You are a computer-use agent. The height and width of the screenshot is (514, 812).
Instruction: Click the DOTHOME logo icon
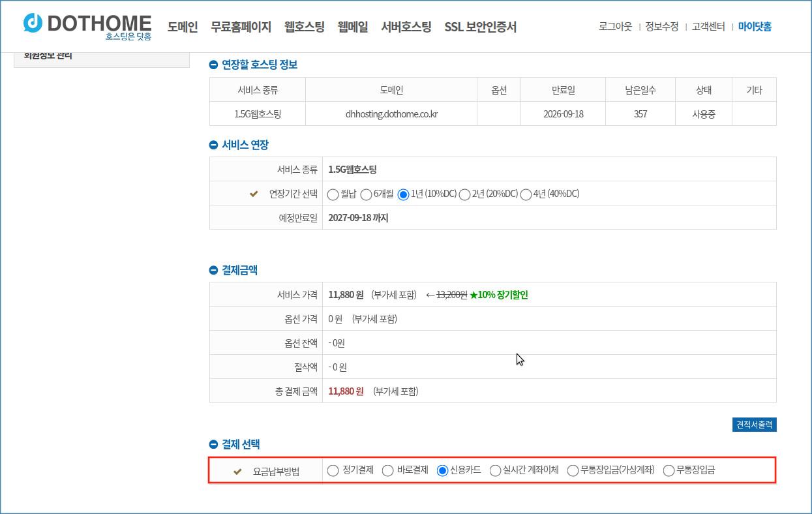click(x=33, y=23)
